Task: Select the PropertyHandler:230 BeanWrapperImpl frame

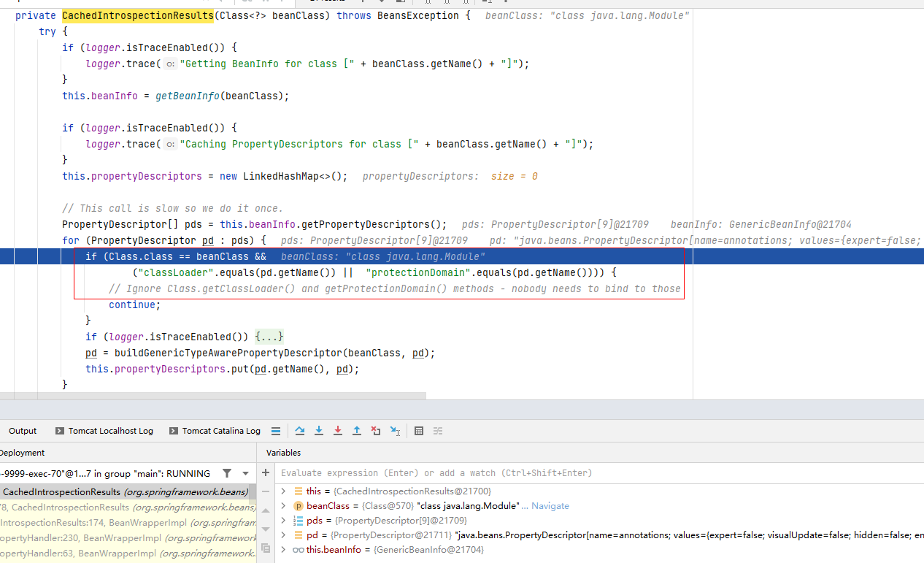Action: click(x=128, y=538)
